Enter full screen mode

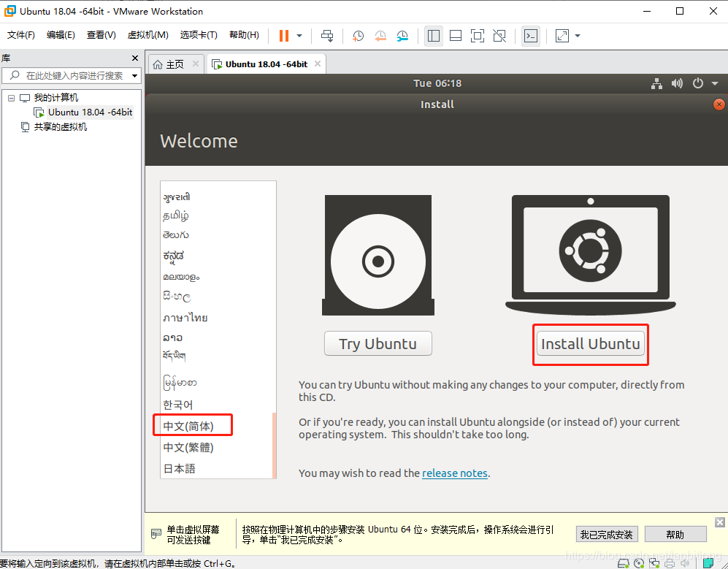(x=478, y=36)
